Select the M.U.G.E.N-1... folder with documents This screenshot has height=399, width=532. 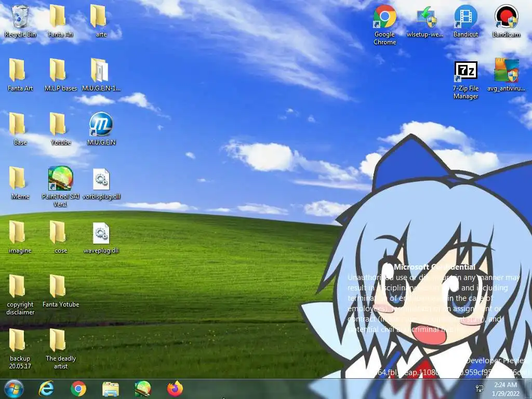pos(101,75)
